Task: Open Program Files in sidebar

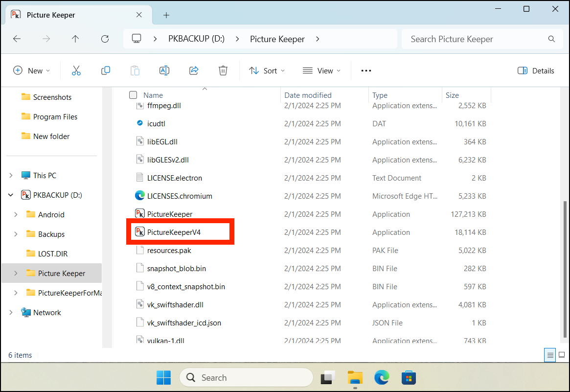Action: coord(49,117)
